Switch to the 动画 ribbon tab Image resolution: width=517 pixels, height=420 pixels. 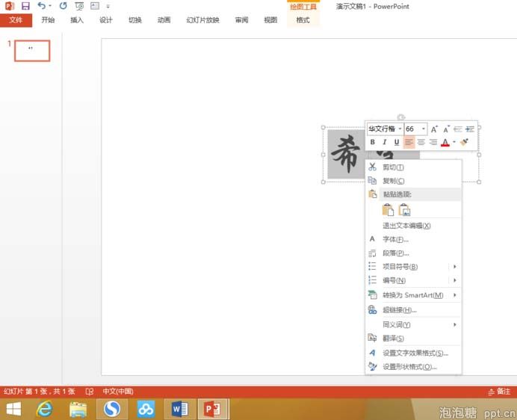(164, 20)
